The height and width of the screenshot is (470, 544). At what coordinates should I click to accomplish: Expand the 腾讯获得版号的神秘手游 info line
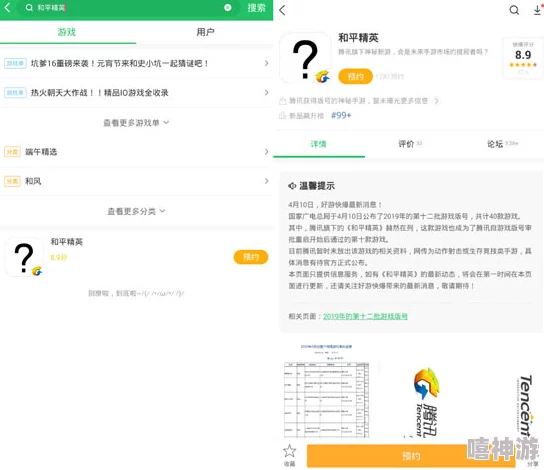point(359,101)
